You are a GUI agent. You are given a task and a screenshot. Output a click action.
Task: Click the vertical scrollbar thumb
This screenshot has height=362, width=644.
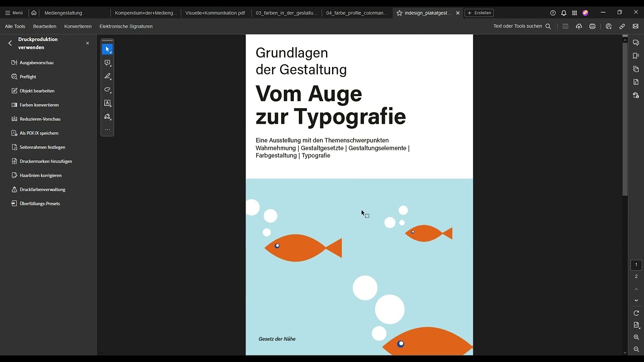(x=625, y=118)
